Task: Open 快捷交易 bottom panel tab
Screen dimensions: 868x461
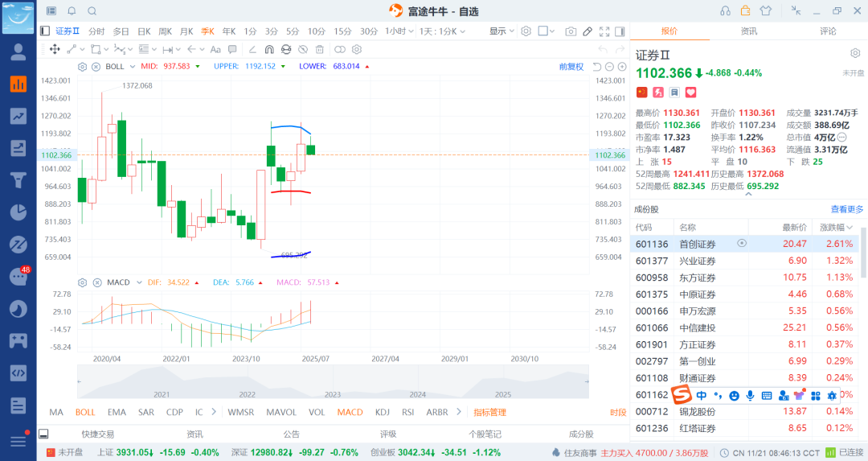Action: [97, 434]
